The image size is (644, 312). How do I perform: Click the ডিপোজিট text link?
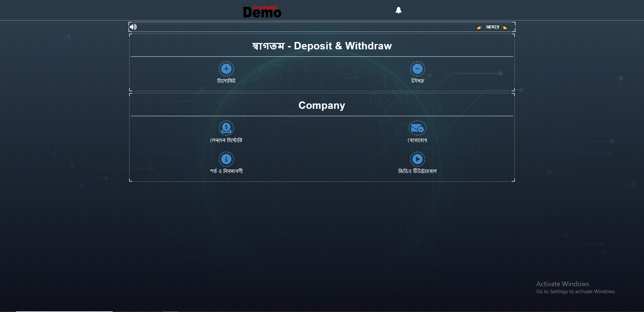point(226,81)
